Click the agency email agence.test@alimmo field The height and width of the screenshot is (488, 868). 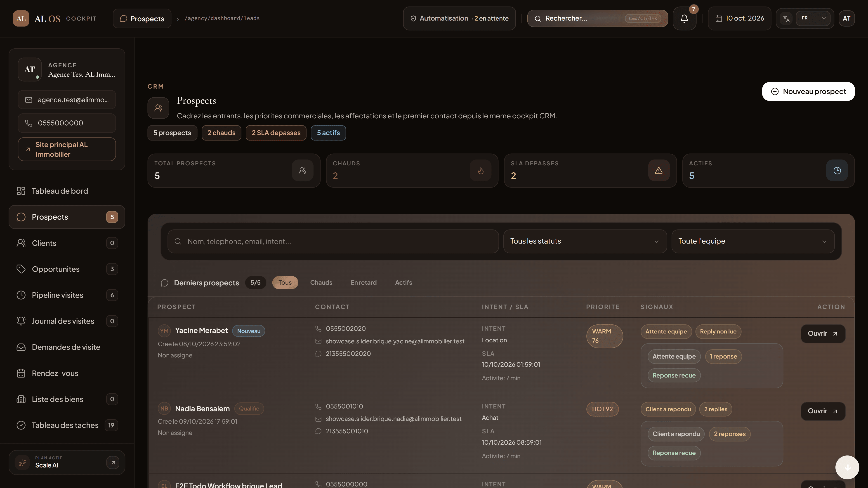[67, 100]
